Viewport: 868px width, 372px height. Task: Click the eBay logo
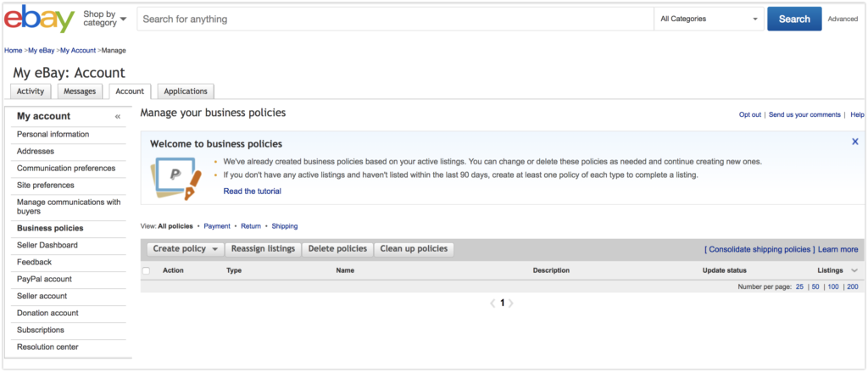[39, 19]
